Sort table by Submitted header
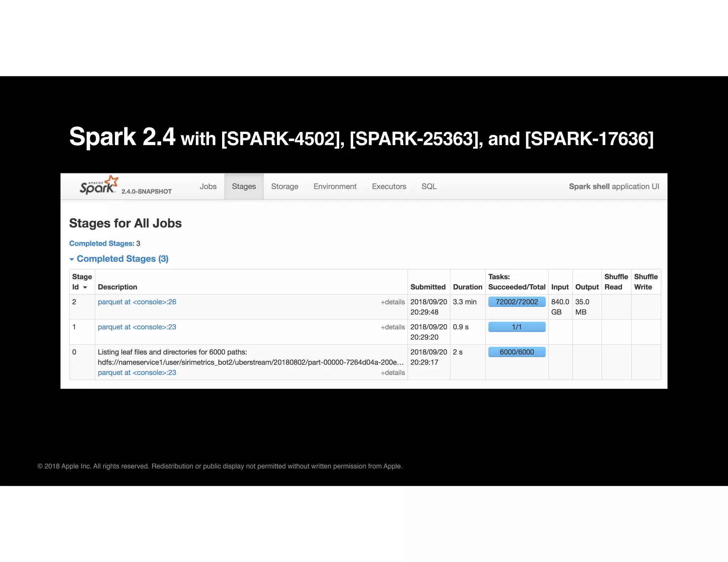The width and height of the screenshot is (728, 562). [428, 287]
